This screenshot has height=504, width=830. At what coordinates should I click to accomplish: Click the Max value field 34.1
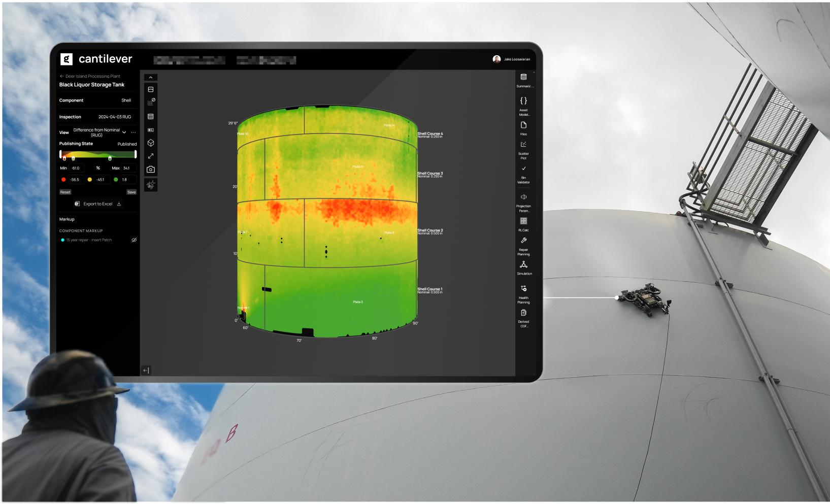129,168
